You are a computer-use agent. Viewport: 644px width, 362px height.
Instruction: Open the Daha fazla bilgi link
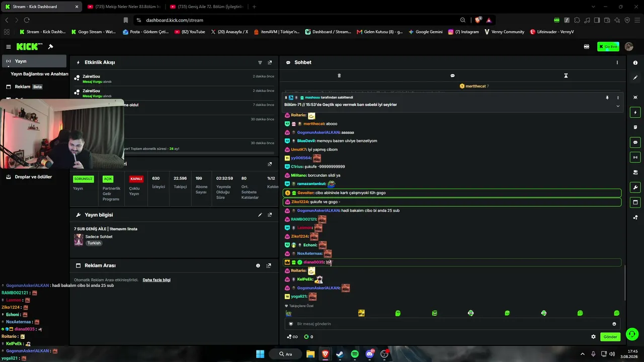pos(156,280)
